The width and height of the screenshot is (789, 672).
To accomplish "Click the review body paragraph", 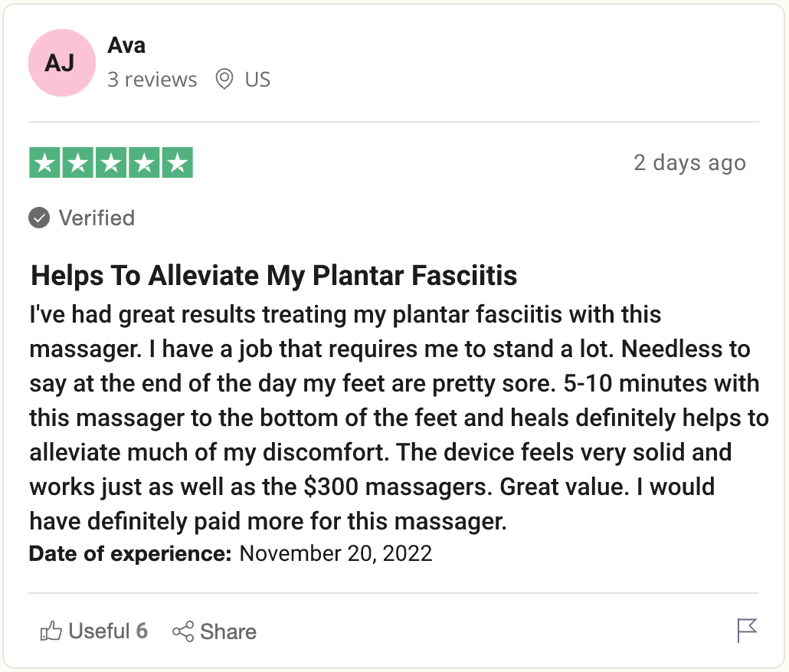I will click(398, 418).
